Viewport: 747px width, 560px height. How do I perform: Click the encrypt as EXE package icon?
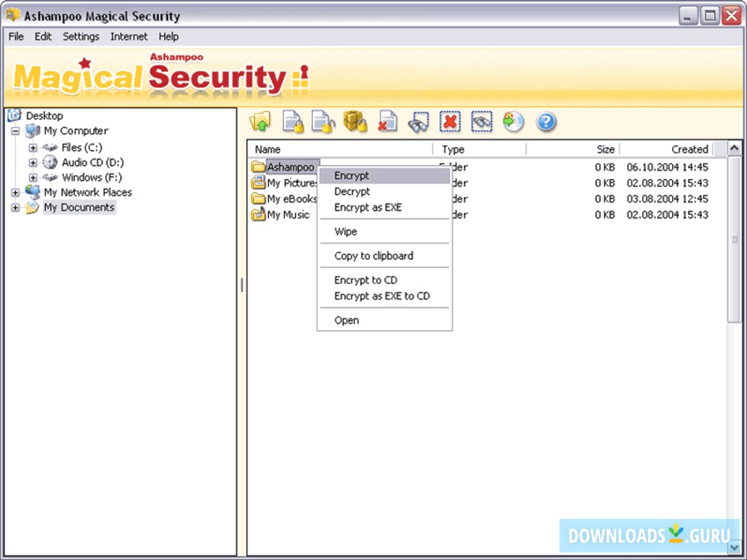click(355, 122)
